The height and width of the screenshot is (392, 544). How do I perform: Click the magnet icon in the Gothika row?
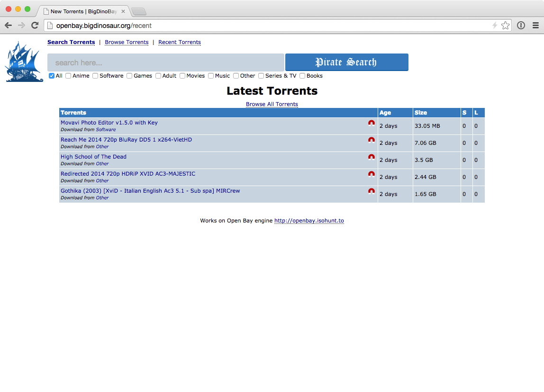click(372, 191)
